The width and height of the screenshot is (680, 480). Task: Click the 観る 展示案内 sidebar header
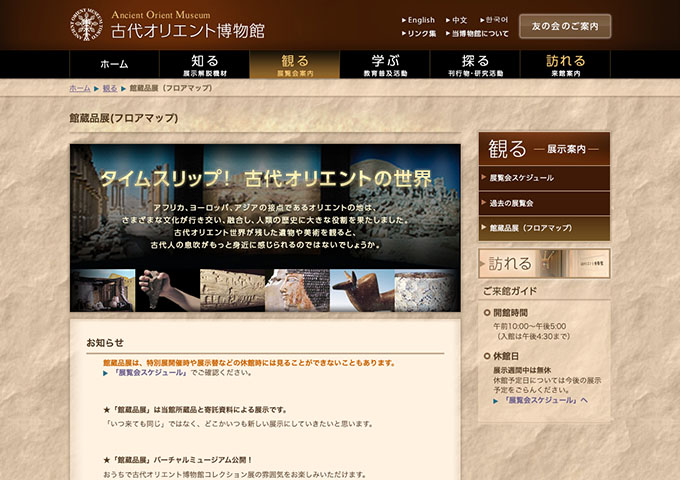(x=544, y=149)
